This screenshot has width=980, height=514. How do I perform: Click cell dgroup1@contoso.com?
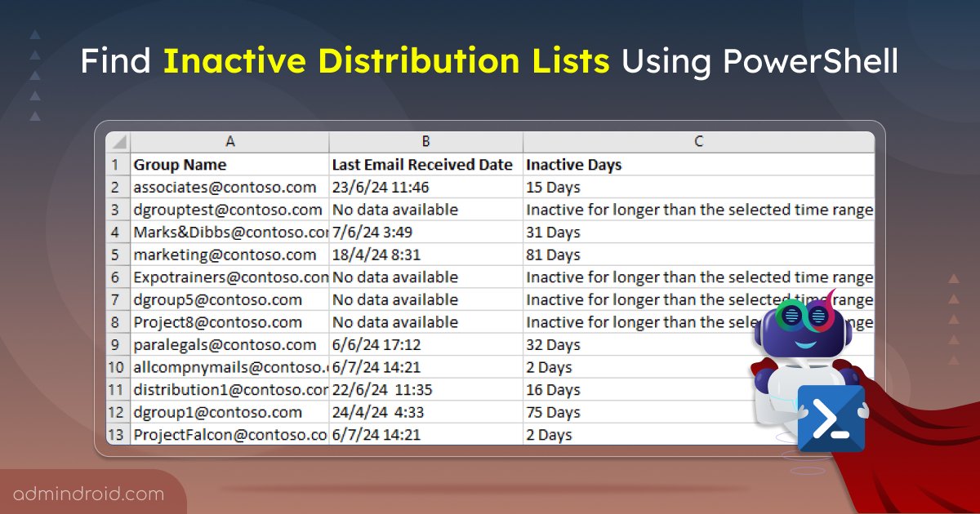(229, 412)
